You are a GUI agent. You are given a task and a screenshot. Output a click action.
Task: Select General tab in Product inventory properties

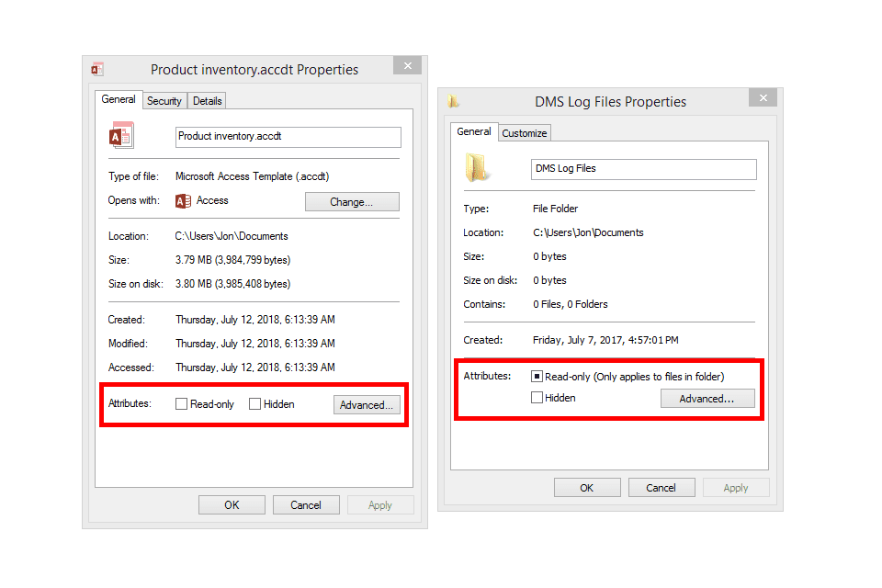(119, 100)
